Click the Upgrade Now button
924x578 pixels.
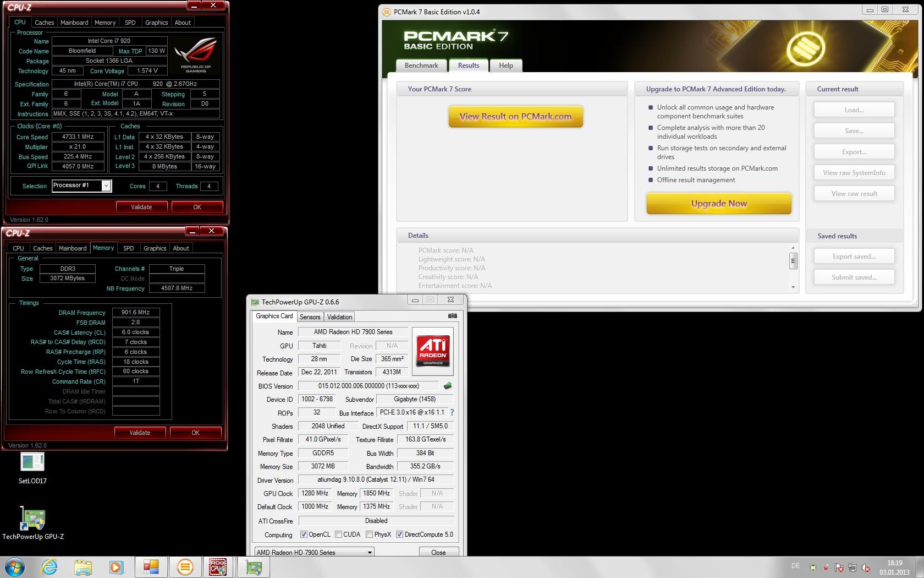[x=719, y=204]
